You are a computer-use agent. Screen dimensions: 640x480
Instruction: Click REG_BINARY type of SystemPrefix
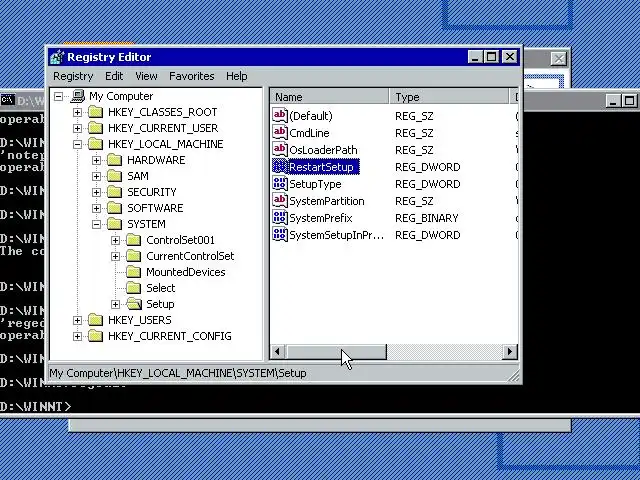pos(427,218)
